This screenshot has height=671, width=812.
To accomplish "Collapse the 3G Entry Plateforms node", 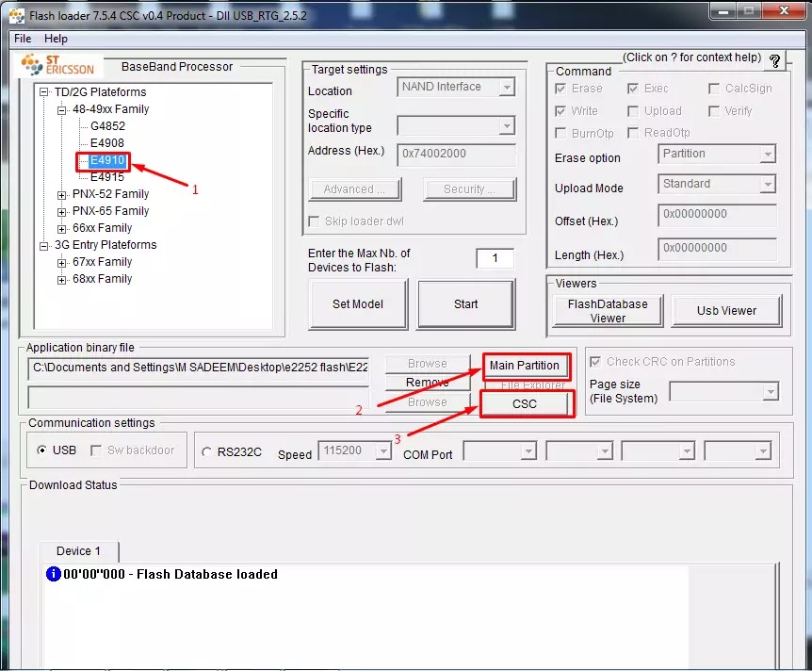I will pyautogui.click(x=44, y=246).
